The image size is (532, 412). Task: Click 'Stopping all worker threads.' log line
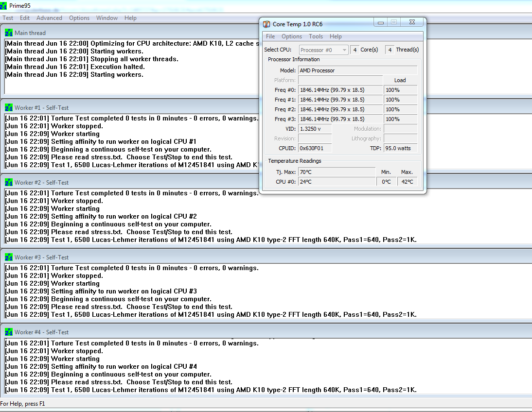click(x=91, y=59)
